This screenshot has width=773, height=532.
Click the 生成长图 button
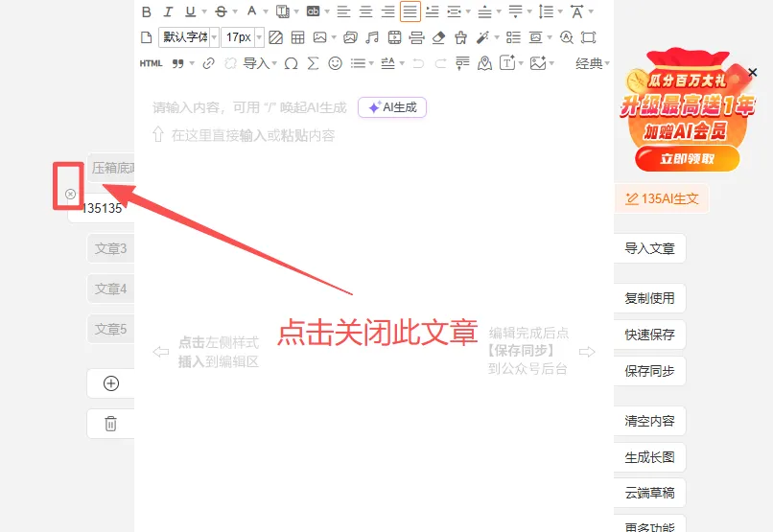click(649, 457)
